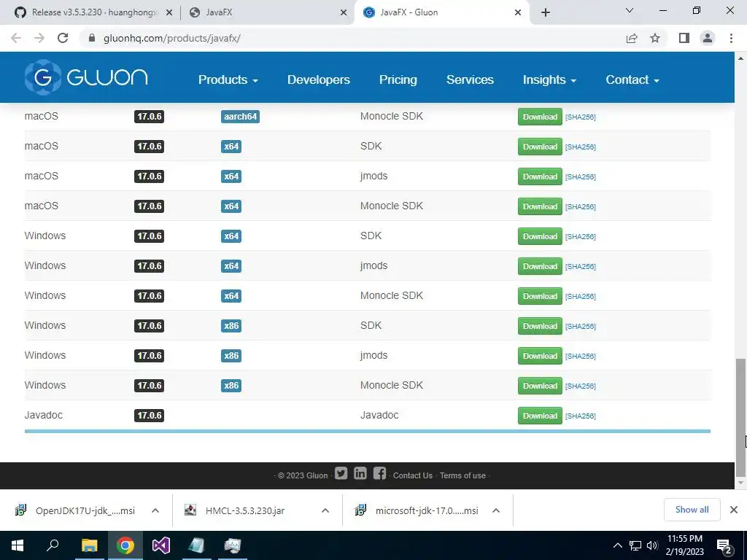Go to Services page

pos(470,79)
